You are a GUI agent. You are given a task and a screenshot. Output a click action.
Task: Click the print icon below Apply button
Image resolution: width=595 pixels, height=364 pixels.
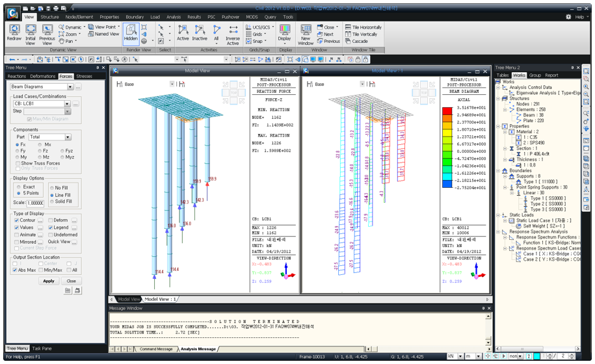point(77,291)
